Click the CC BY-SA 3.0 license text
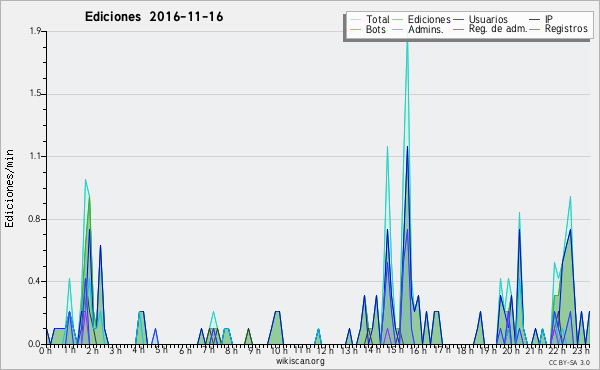 tap(569, 362)
